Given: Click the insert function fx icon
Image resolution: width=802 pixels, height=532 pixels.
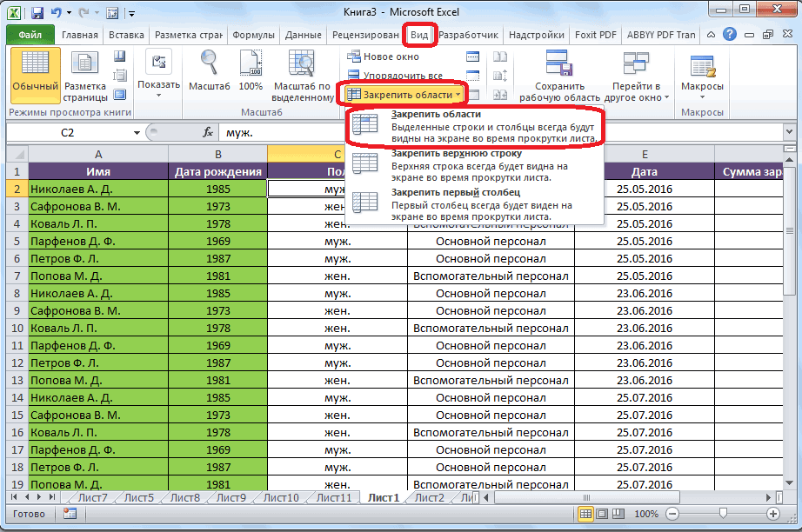Looking at the screenshot, I should (x=208, y=133).
